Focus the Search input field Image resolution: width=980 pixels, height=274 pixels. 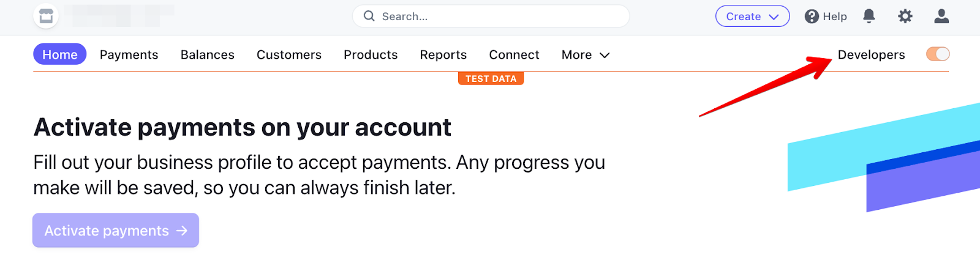tap(491, 17)
